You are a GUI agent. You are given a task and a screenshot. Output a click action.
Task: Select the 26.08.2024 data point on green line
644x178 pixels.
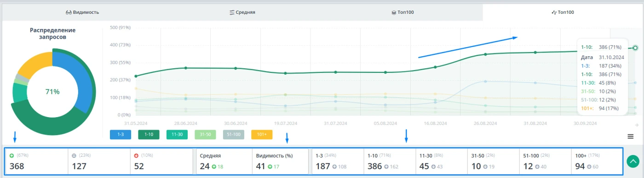pos(485,54)
